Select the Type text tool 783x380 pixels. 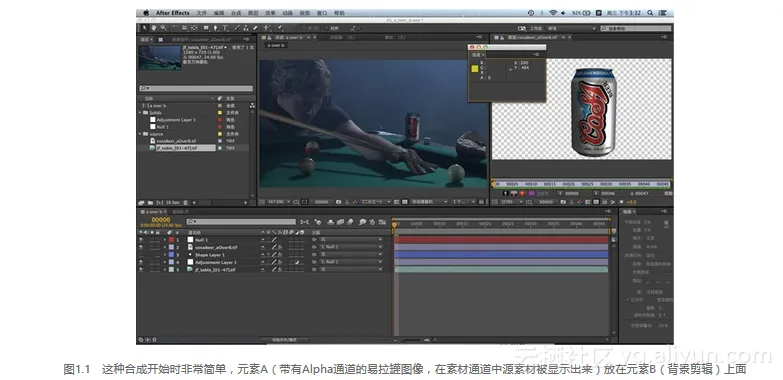coord(225,28)
